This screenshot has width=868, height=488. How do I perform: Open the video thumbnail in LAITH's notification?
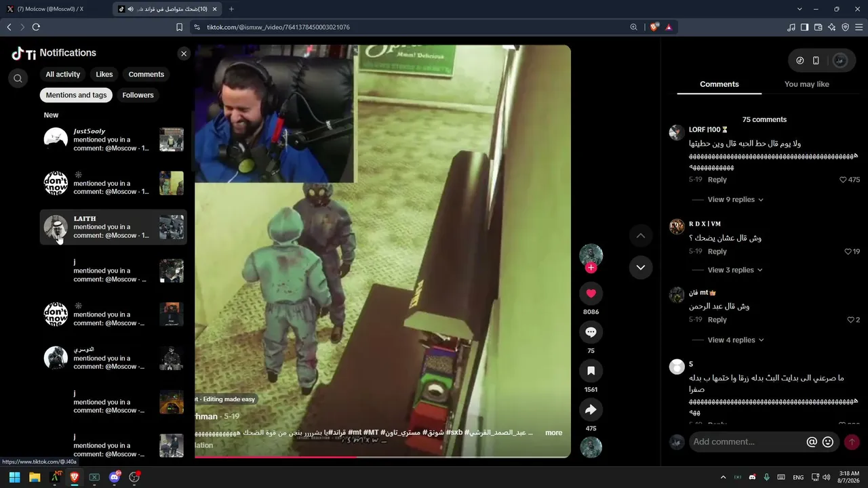[x=172, y=227]
